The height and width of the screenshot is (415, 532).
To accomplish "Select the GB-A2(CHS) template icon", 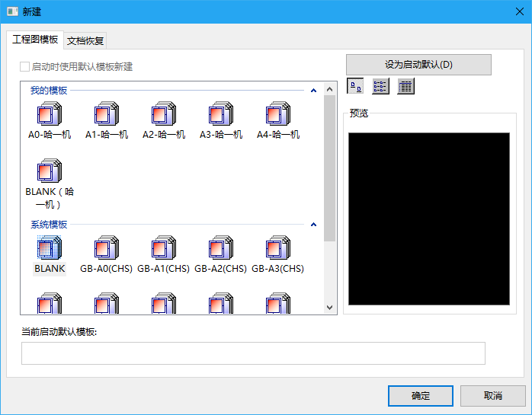I will (x=221, y=247).
